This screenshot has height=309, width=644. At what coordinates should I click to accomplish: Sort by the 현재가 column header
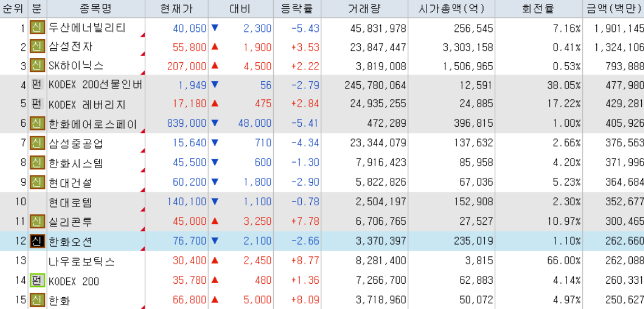click(x=177, y=8)
